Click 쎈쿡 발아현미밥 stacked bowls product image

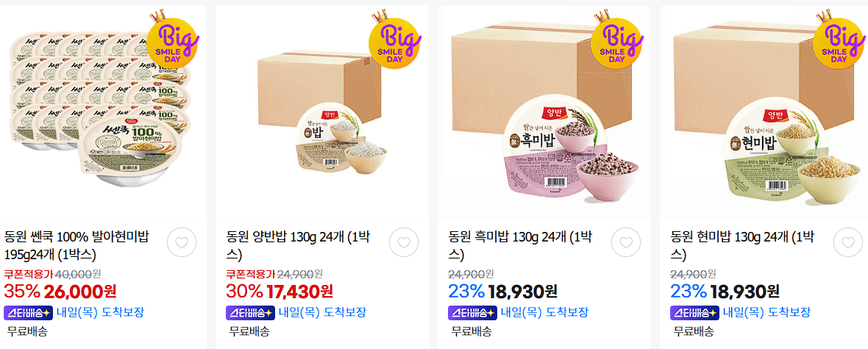point(101,110)
